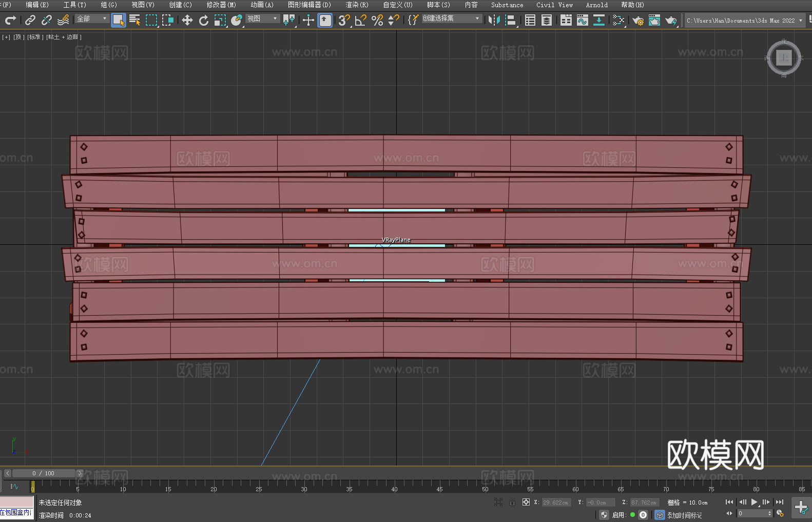
Task: Open mini curve editor toggle
Action: (14, 486)
